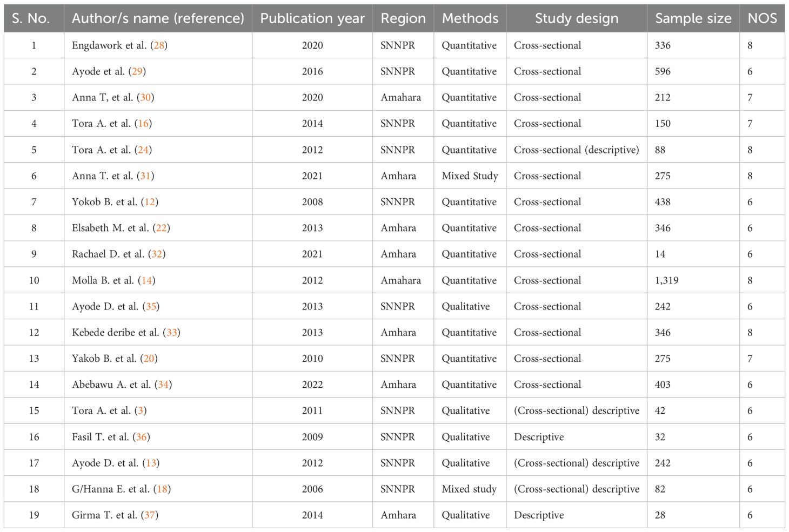Click 'Qualitative' method in row 11
This screenshot has width=789, height=532.
click(466, 306)
